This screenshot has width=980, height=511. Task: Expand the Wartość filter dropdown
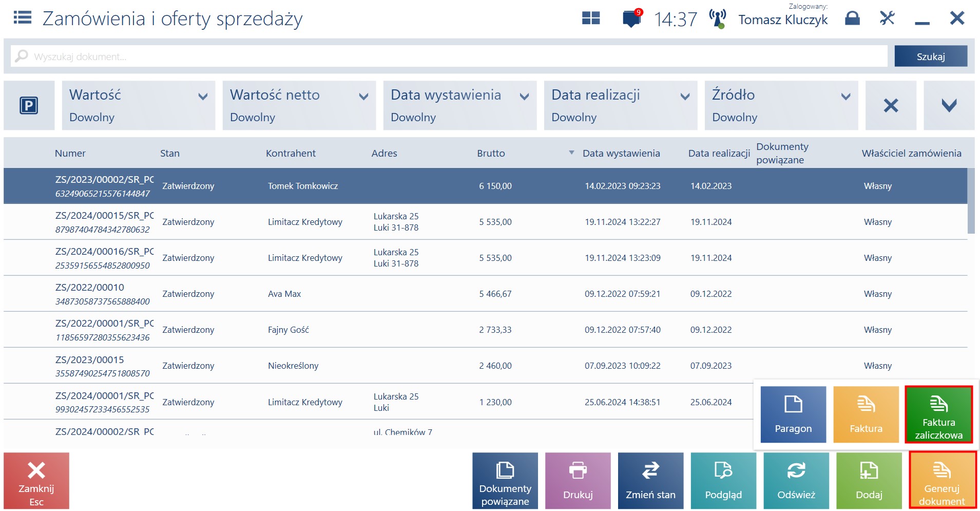click(139, 106)
